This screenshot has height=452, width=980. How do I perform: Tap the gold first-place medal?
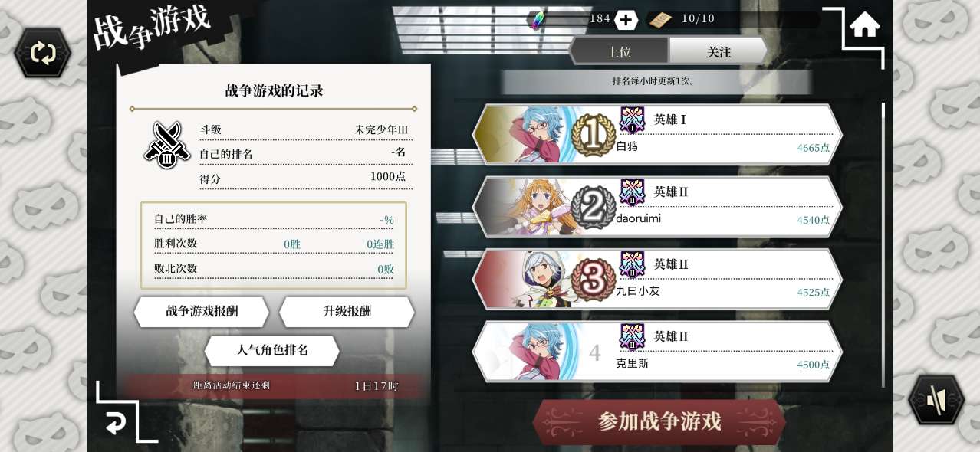tap(593, 136)
